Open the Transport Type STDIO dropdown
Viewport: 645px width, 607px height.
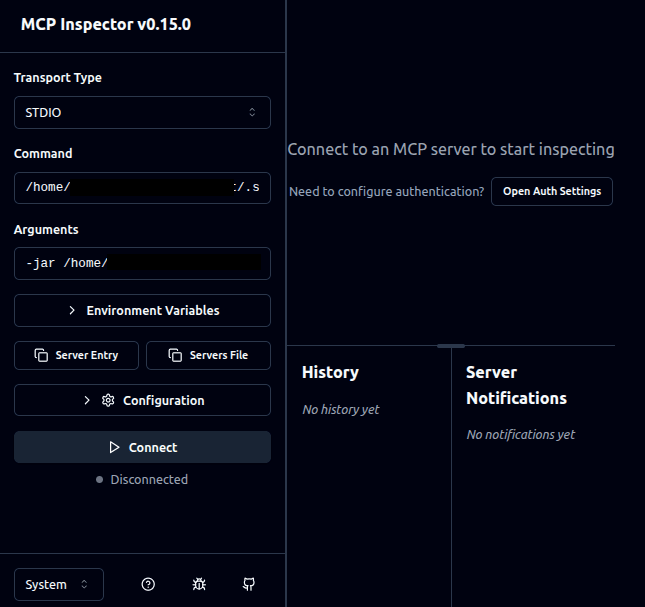(142, 113)
